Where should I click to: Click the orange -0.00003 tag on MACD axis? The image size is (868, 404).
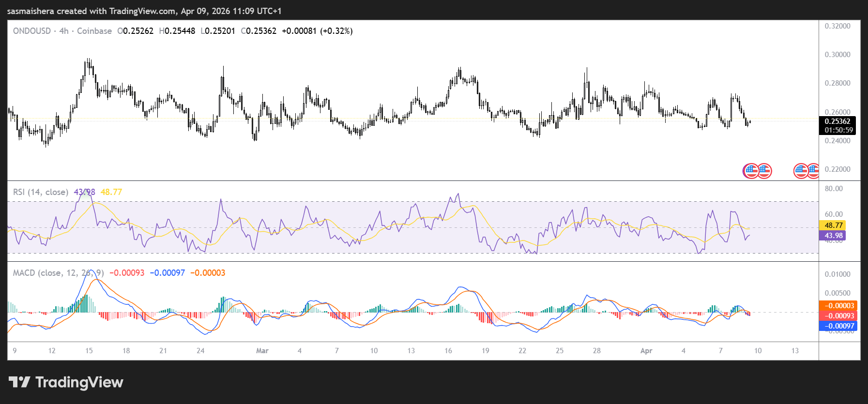coord(838,306)
